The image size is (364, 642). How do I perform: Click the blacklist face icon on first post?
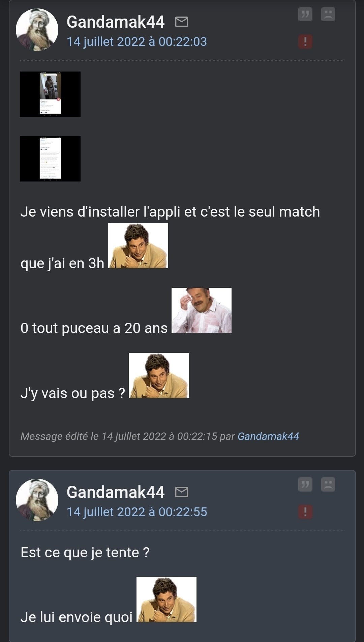pos(328,15)
